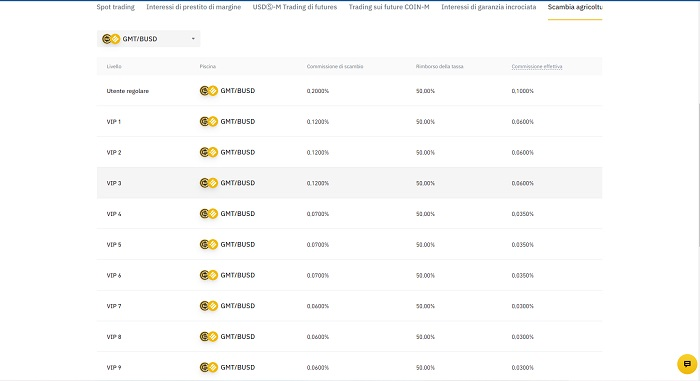Expand pair selector using the arrow

[x=193, y=39]
